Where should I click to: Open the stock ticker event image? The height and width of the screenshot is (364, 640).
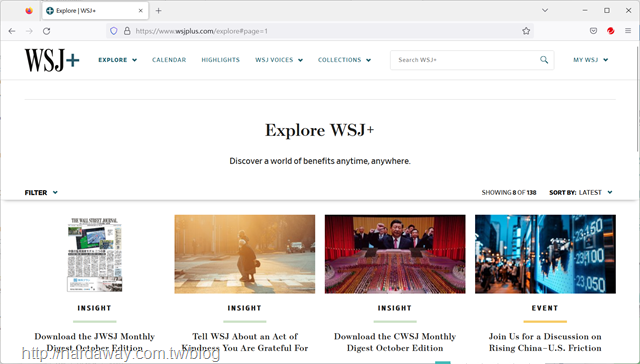[545, 254]
